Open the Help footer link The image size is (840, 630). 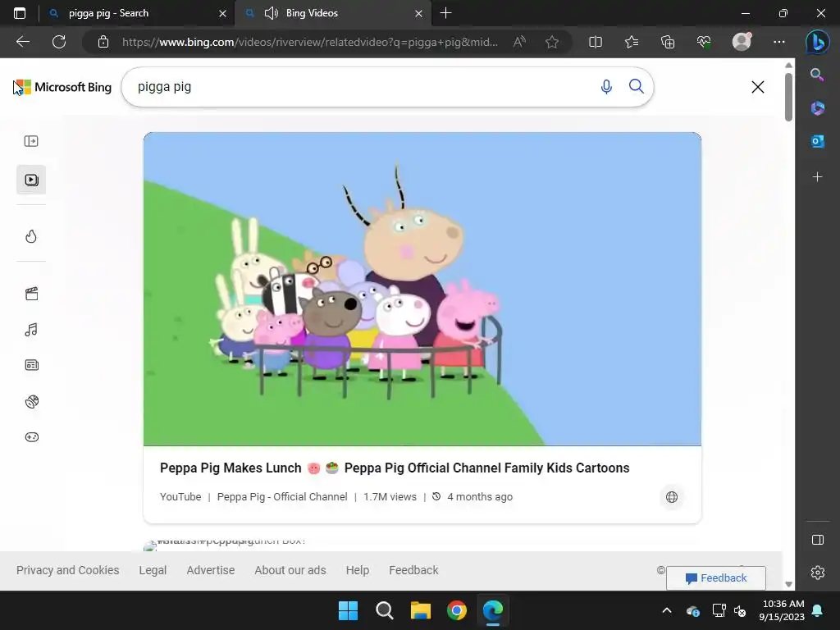click(x=358, y=570)
